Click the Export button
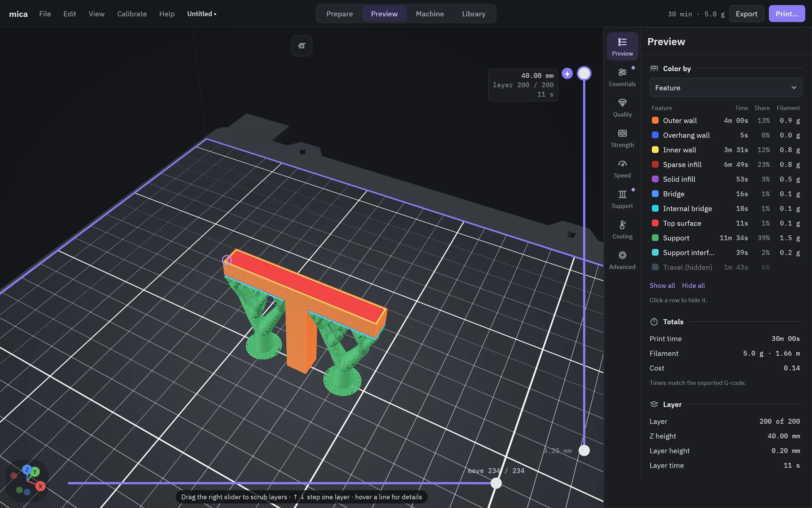 (746, 14)
